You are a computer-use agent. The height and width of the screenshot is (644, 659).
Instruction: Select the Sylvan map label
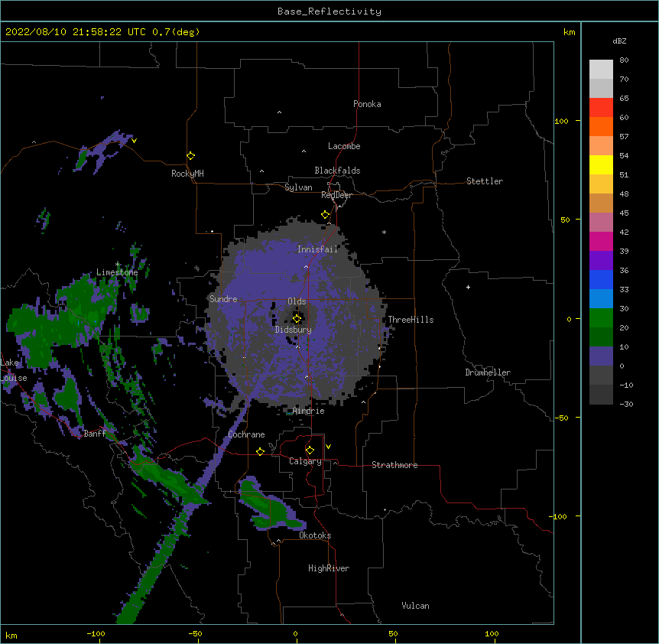click(298, 187)
